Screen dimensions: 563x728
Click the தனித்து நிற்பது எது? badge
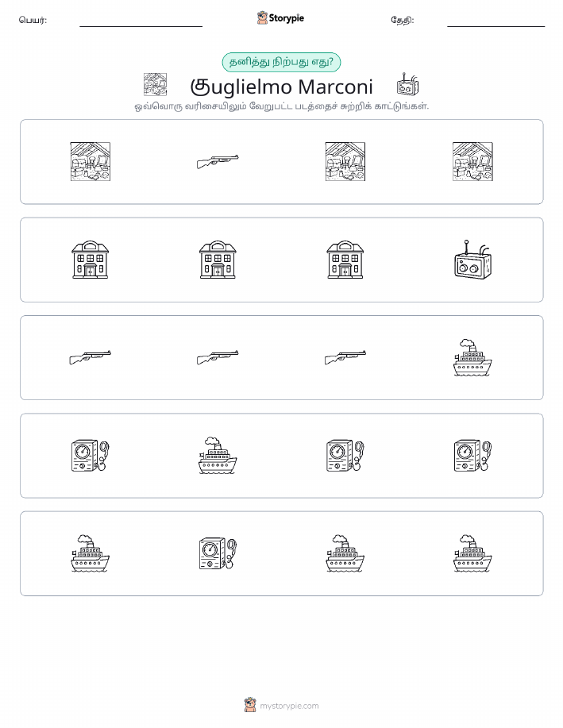[281, 62]
